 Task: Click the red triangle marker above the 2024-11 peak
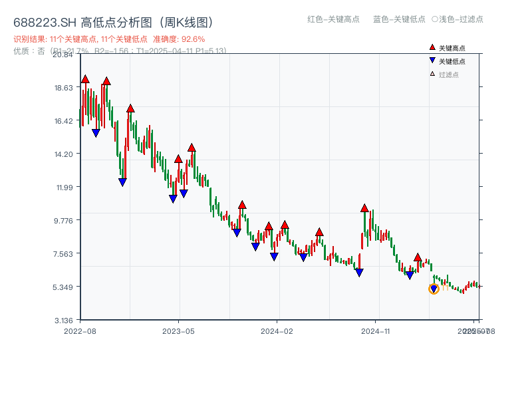[x=364, y=207]
